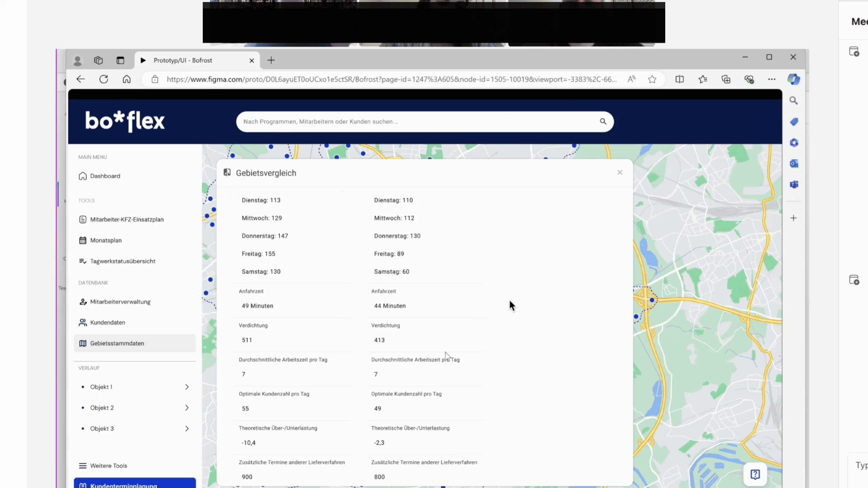Click the magnifier icon in the search bar
Image resolution: width=868 pixels, height=488 pixels.
(x=603, y=121)
